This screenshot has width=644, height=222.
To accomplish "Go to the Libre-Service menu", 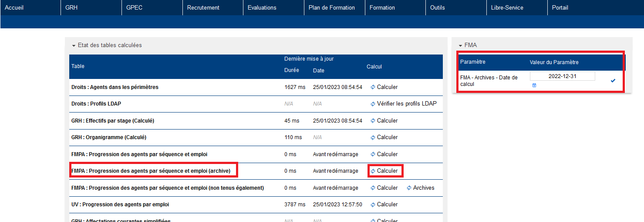I will (x=507, y=7).
